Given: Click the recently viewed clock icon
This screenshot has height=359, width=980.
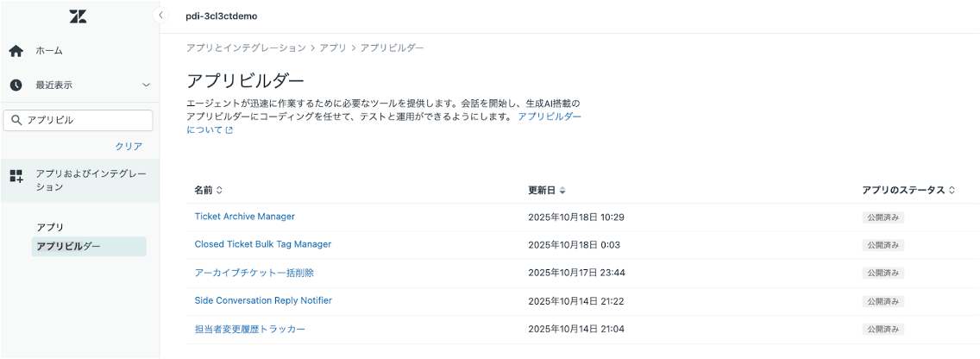Looking at the screenshot, I should [x=16, y=85].
